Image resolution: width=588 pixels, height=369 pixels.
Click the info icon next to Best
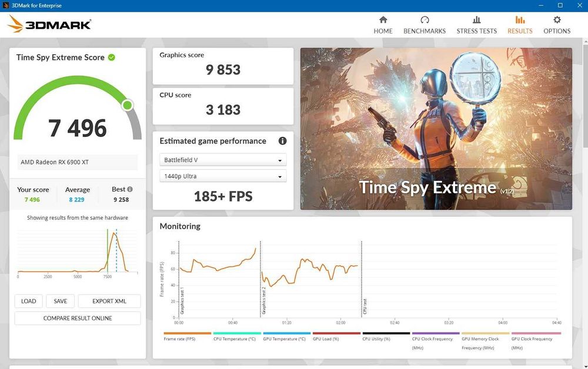tap(130, 189)
